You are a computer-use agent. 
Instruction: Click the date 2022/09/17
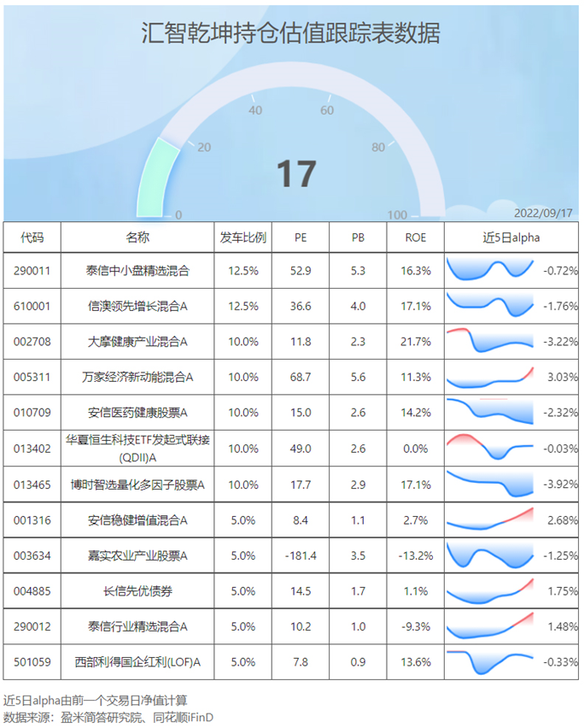tap(543, 213)
